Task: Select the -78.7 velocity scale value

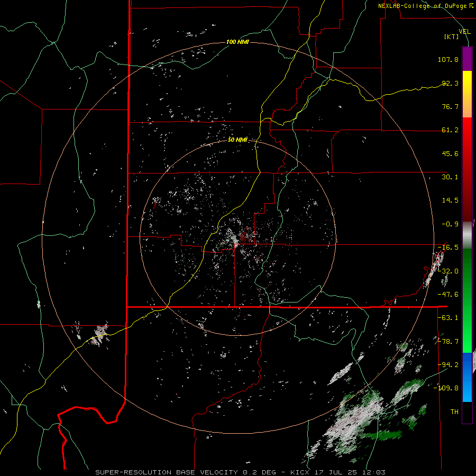Action: click(448, 342)
